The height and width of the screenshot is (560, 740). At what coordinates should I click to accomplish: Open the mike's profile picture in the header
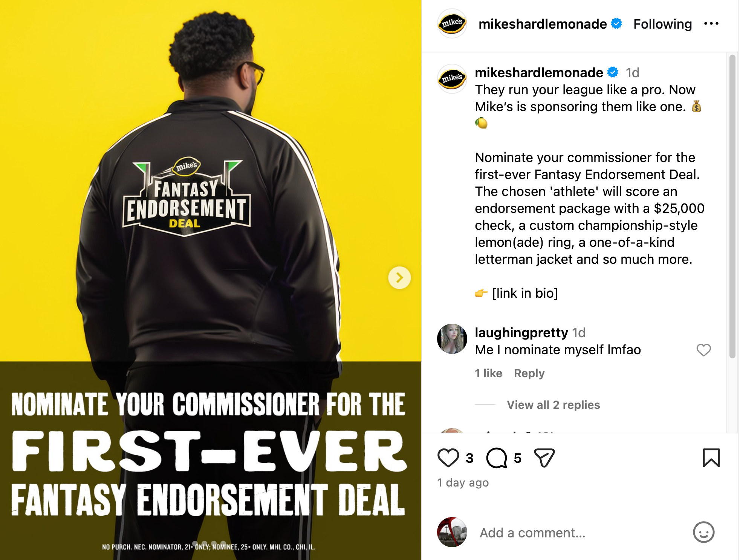click(452, 23)
